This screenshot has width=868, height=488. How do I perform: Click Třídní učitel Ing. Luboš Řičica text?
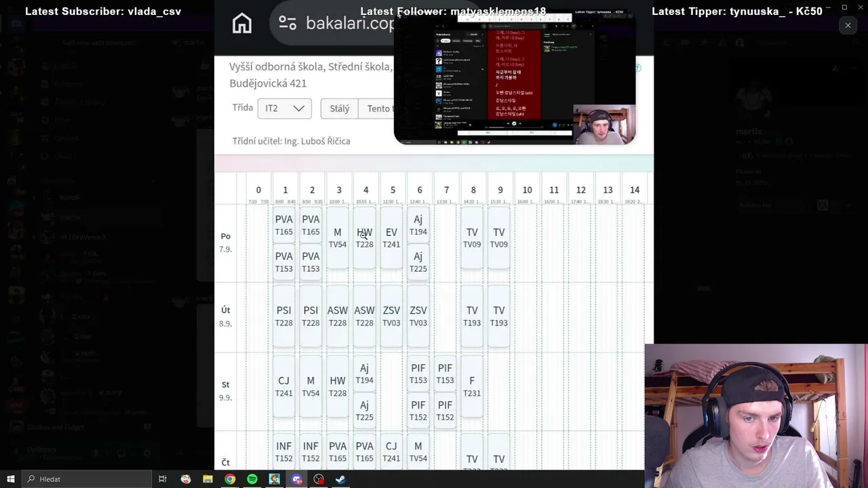click(292, 141)
